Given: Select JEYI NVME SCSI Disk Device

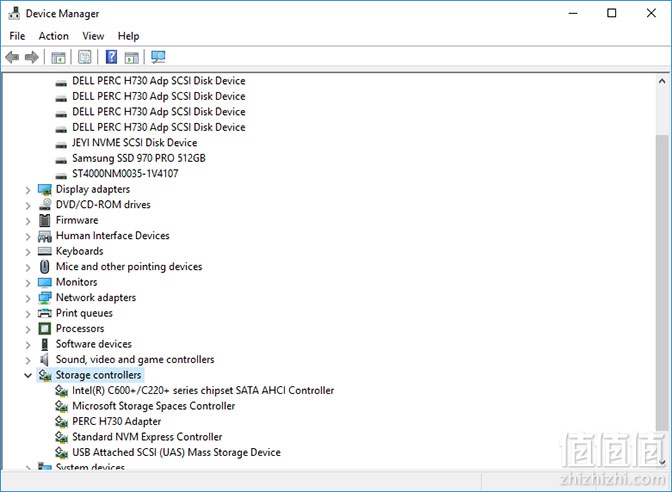Looking at the screenshot, I should (x=135, y=143).
